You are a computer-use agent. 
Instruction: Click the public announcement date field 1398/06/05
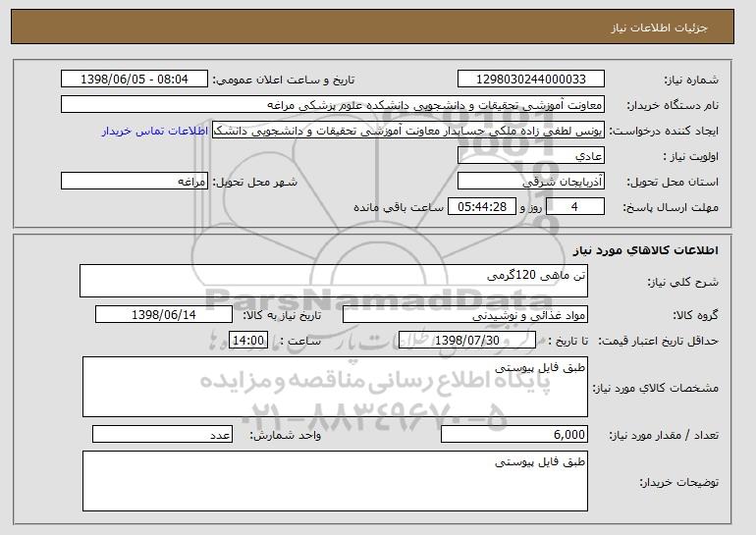coord(135,80)
